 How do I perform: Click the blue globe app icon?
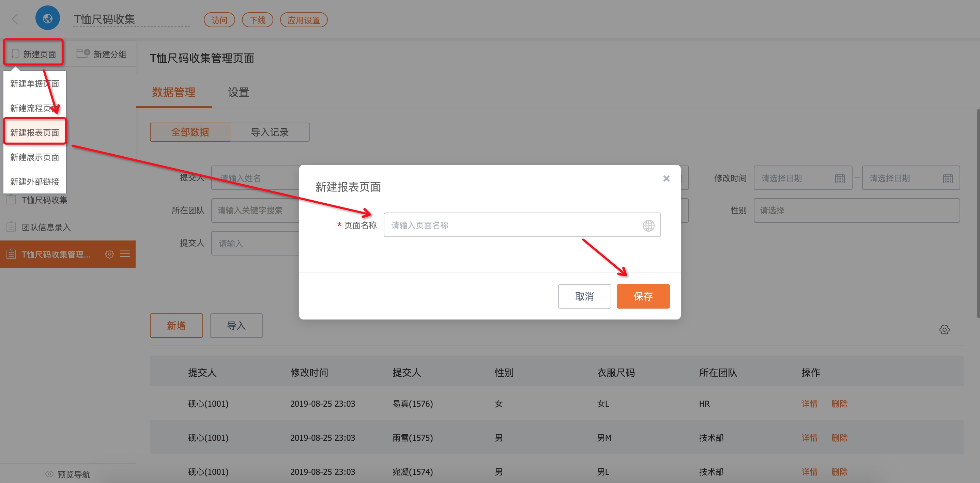(48, 18)
